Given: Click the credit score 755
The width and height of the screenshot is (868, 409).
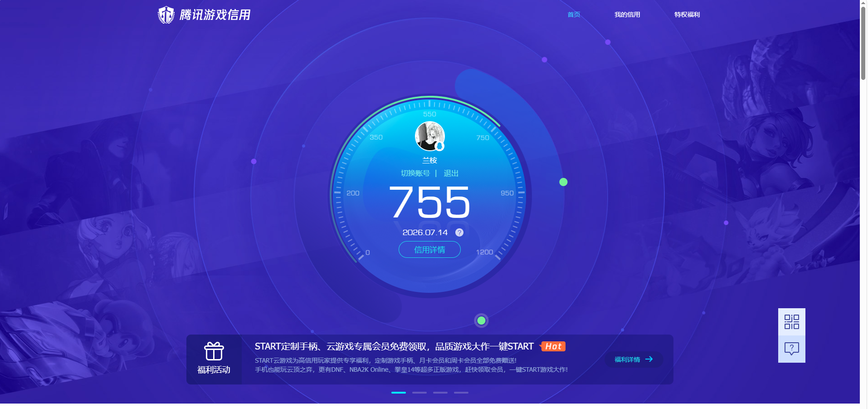Looking at the screenshot, I should pyautogui.click(x=429, y=202).
